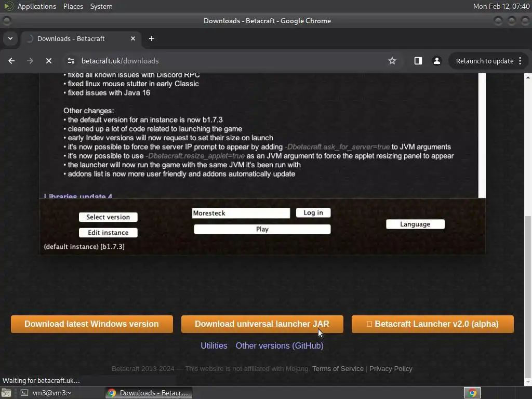Viewport: 532px width, 399px height.
Task: Click 'Waiting for betacraft.uk...' status text
Action: pyautogui.click(x=41, y=381)
